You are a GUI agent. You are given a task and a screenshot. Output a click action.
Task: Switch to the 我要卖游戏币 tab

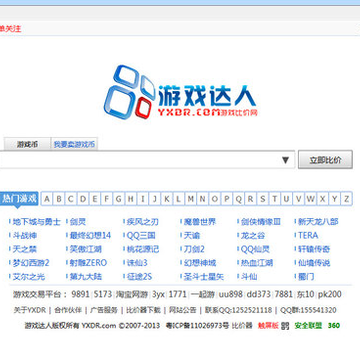pos(74,145)
